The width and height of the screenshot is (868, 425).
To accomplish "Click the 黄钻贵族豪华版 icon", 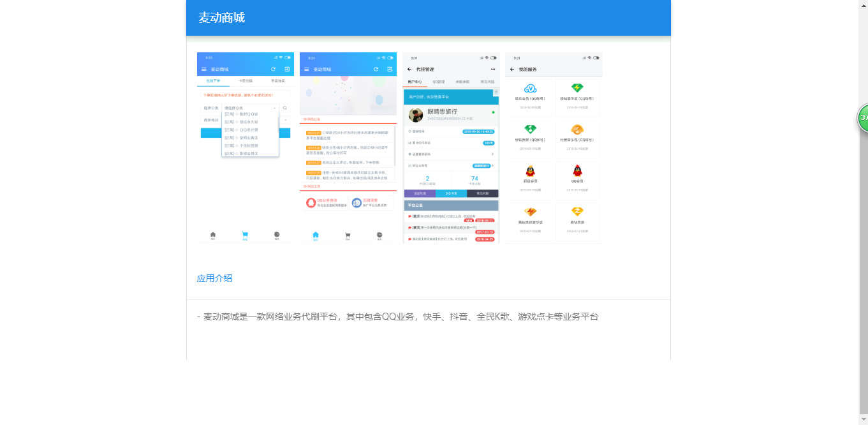I will click(530, 212).
